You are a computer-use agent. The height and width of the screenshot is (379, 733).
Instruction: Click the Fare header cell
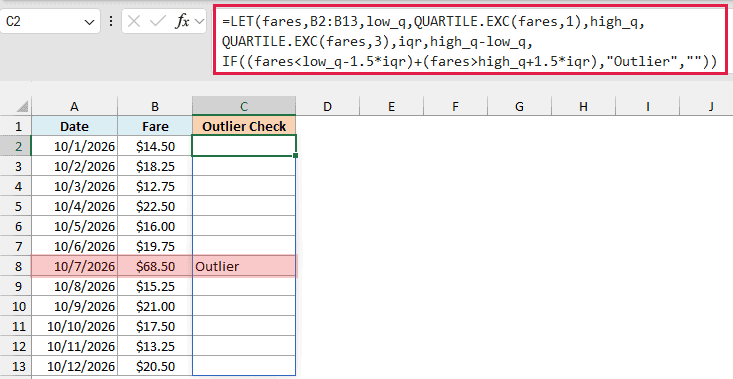(155, 126)
